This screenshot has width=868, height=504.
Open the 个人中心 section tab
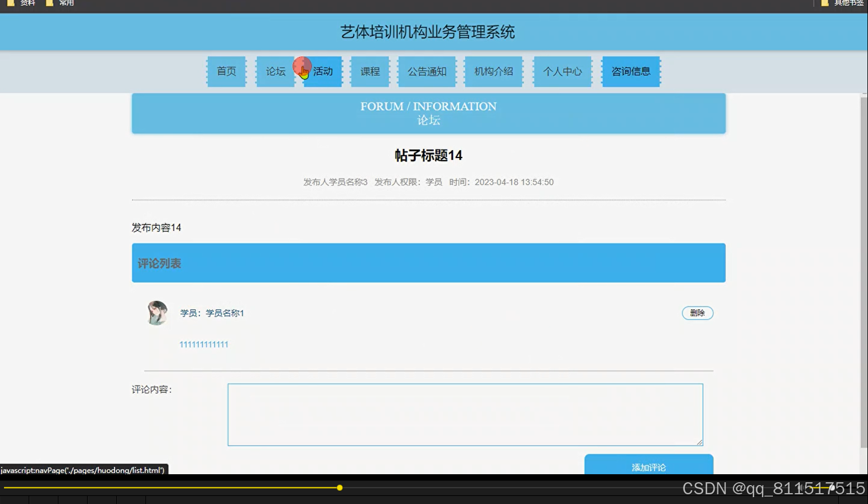[562, 71]
